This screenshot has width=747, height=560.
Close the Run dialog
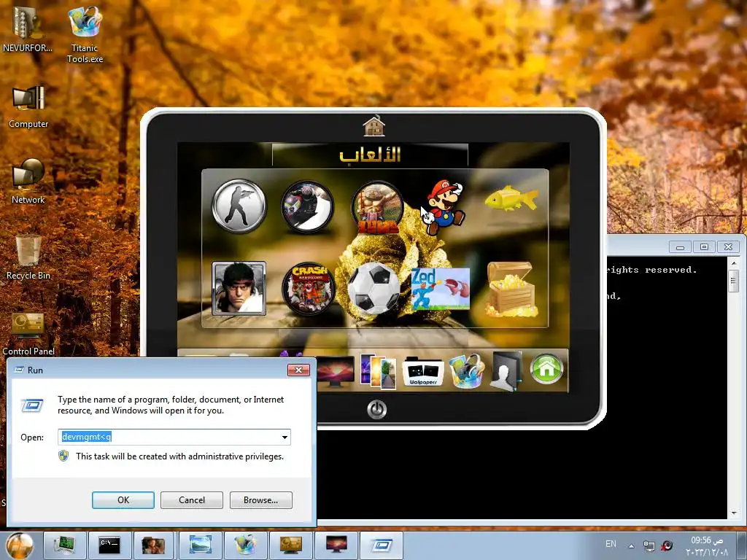298,370
